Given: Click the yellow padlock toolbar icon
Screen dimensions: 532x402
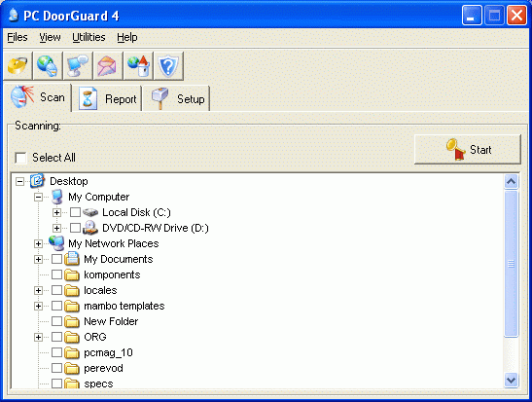Looking at the screenshot, I should click(x=18, y=66).
